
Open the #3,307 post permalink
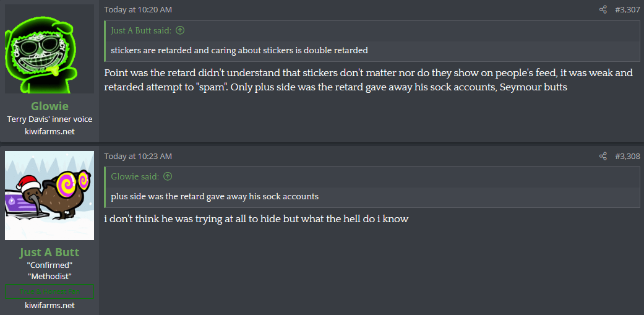627,10
